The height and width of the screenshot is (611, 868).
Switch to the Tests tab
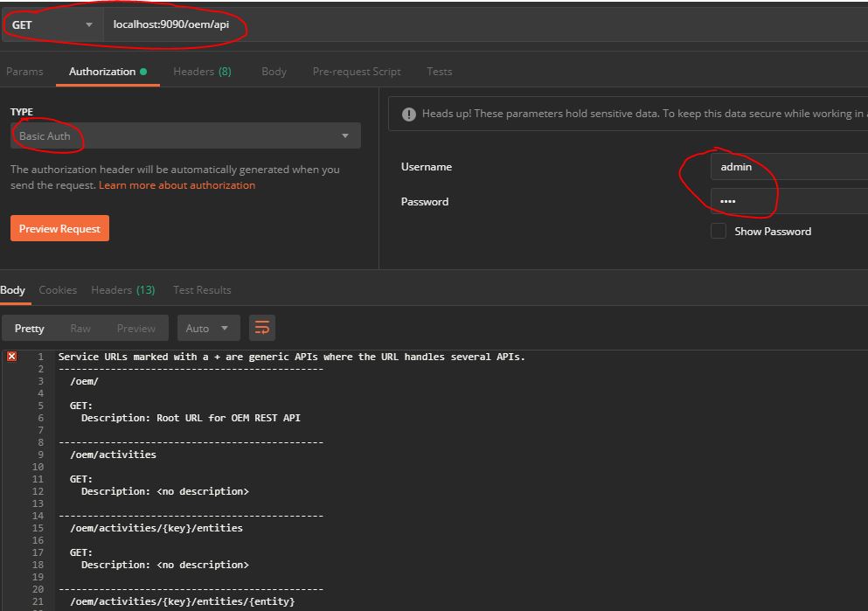tap(439, 72)
